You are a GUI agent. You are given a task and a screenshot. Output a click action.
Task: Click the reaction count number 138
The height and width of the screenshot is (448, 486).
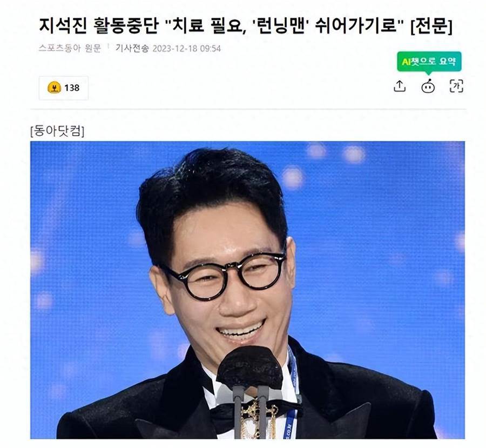(72, 88)
